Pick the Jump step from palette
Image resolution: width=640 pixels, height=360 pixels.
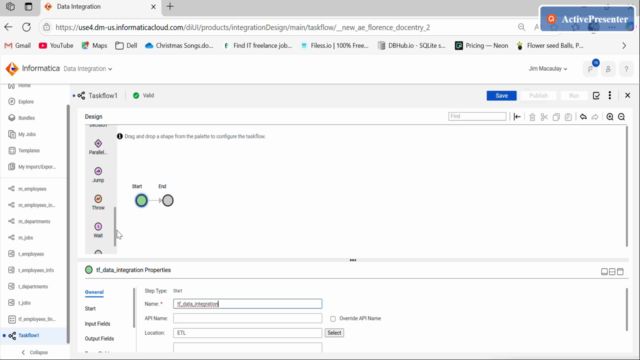pyautogui.click(x=98, y=175)
